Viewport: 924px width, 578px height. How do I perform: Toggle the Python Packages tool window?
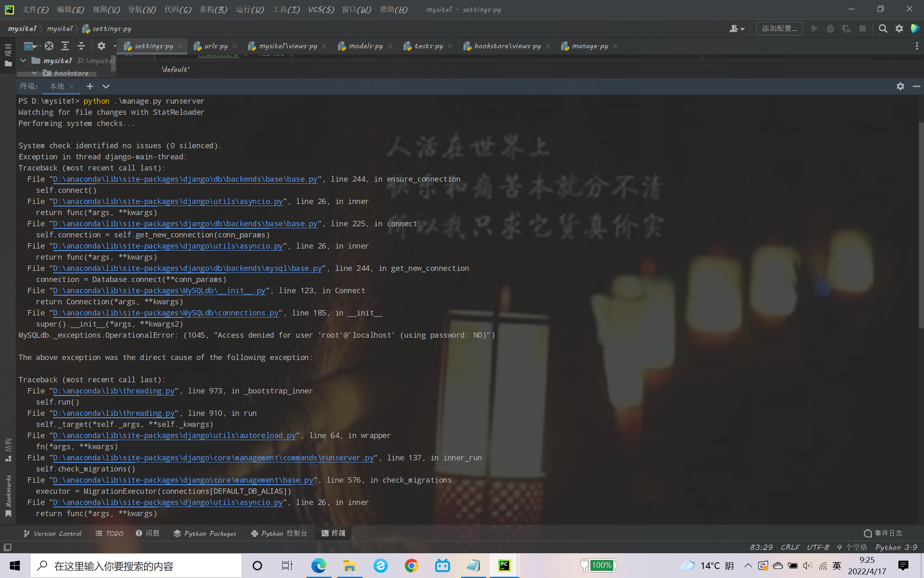[205, 533]
